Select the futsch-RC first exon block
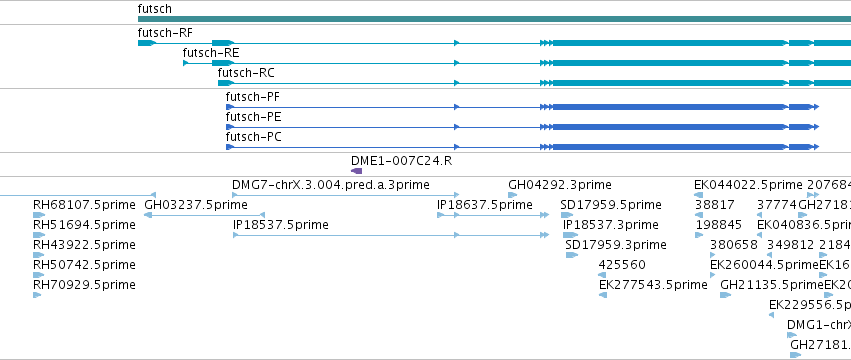The height and width of the screenshot is (360, 851). coord(226,83)
